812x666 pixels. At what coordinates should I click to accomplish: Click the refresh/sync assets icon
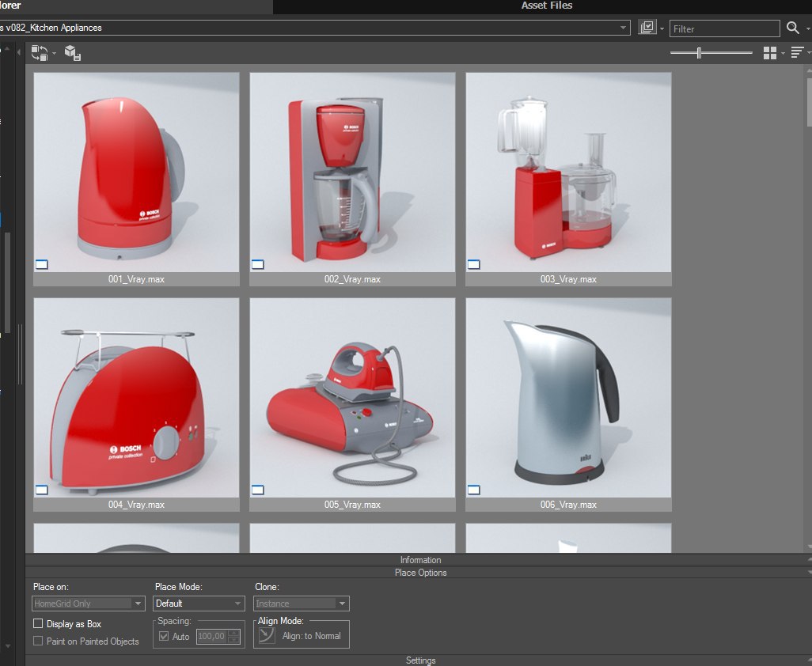40,53
